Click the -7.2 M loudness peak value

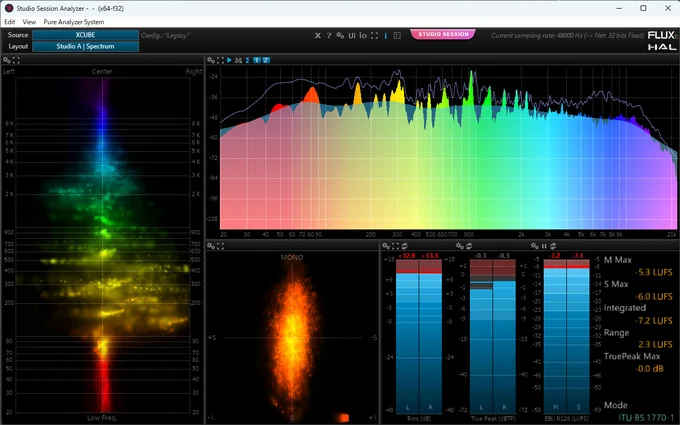tap(555, 256)
